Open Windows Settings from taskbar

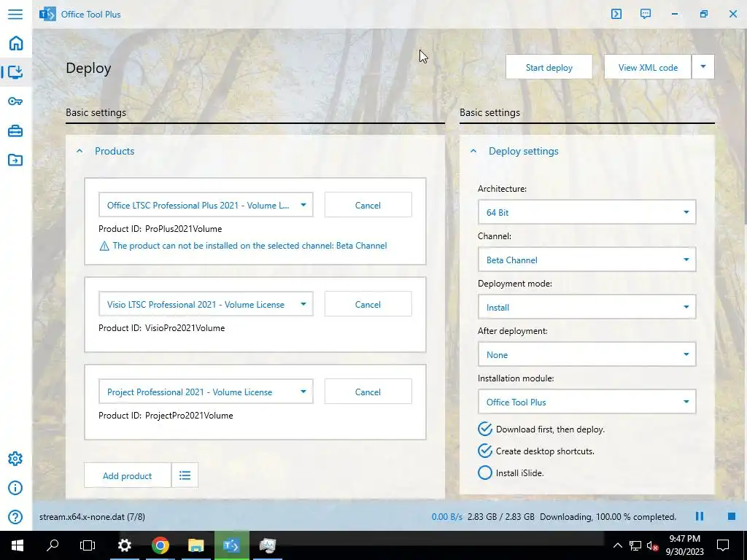coord(124,545)
